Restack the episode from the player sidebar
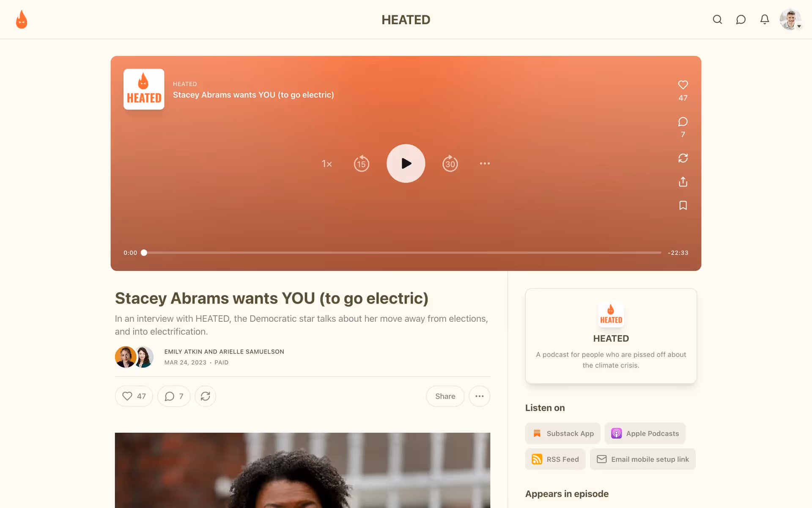 (x=683, y=158)
